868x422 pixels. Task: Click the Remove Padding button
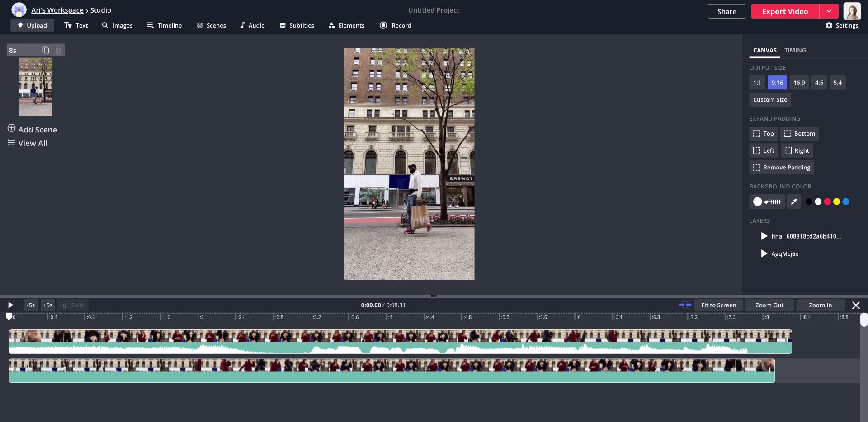(x=781, y=167)
